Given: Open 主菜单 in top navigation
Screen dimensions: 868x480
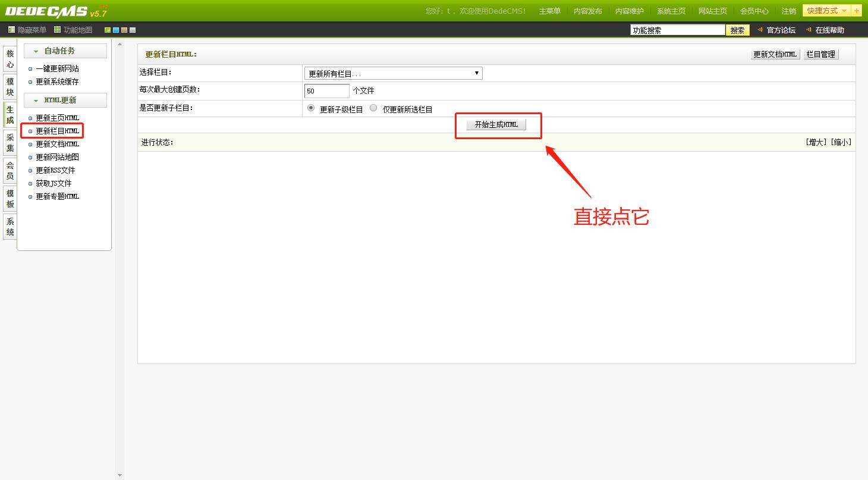Looking at the screenshot, I should point(550,11).
